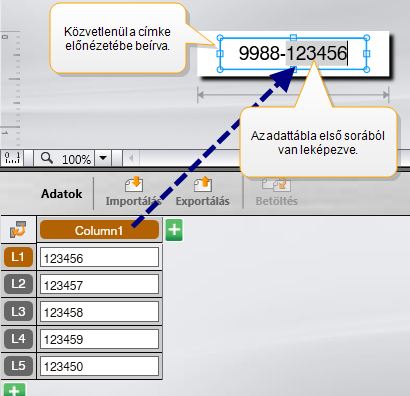Click the top-left corner handle of text box

click(x=220, y=38)
